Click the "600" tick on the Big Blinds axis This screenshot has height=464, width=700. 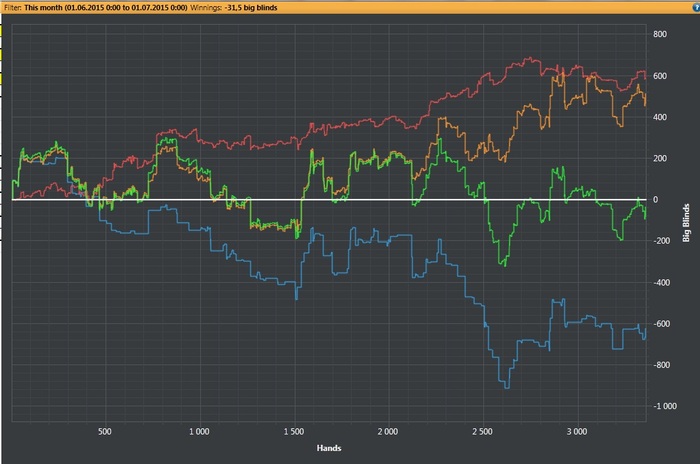660,76
